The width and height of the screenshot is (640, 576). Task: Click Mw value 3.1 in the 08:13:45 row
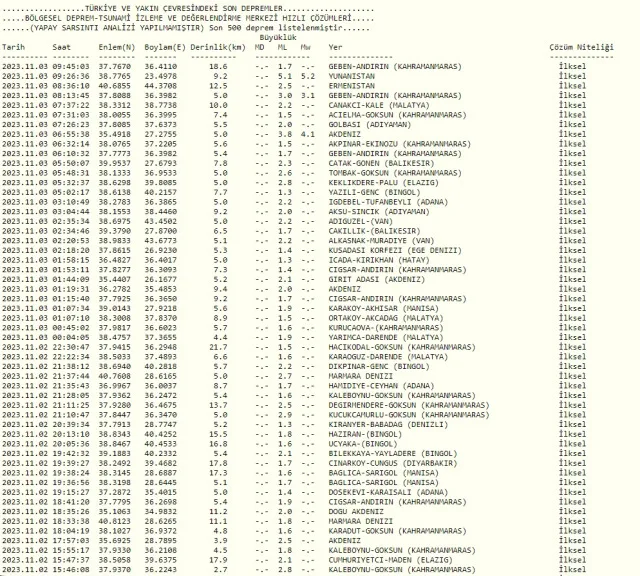(308, 96)
